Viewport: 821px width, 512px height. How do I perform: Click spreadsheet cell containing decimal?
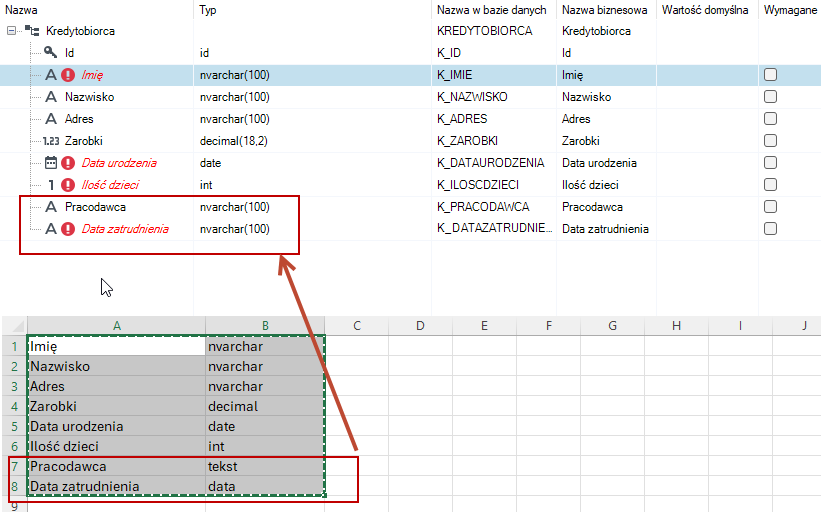[x=265, y=406]
